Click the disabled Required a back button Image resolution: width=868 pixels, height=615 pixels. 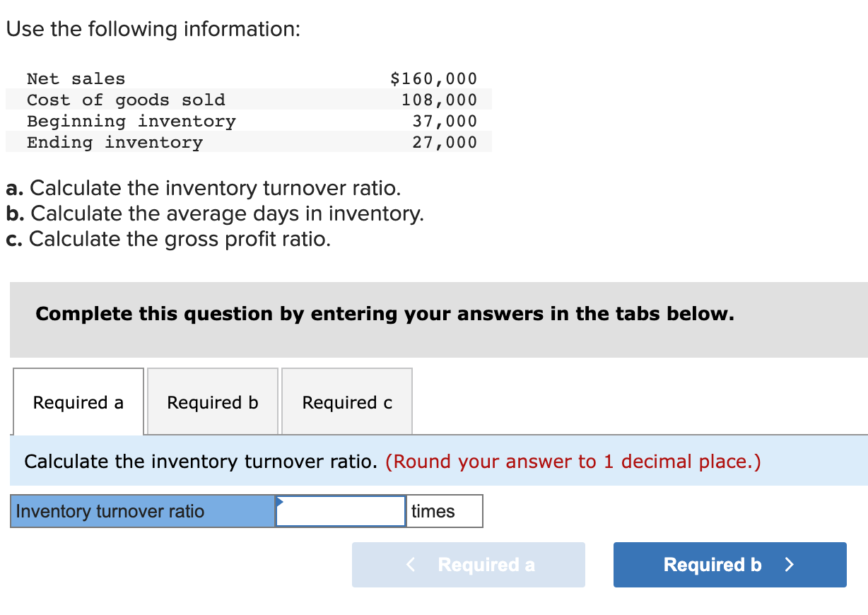pyautogui.click(x=468, y=564)
